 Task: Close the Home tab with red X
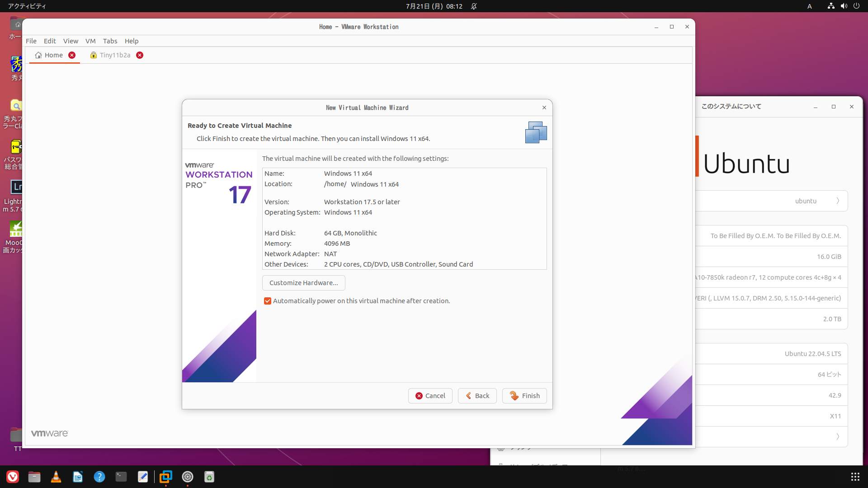(x=72, y=55)
